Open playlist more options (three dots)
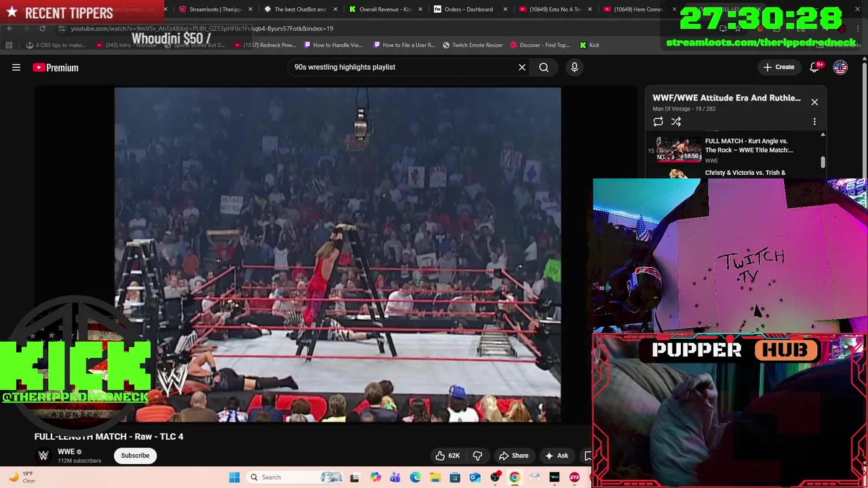Viewport: 868px width, 488px height. tap(814, 121)
